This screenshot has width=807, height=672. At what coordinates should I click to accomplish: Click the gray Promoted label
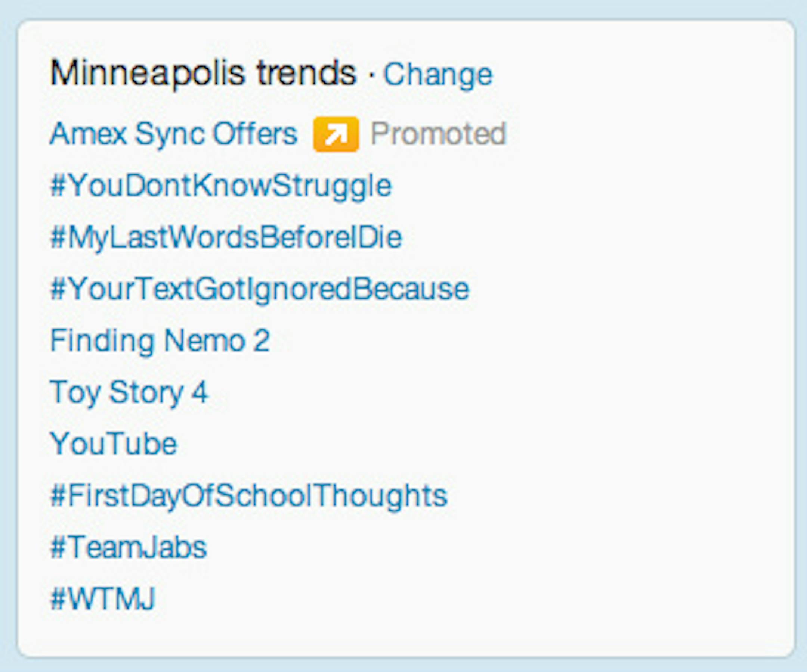[438, 134]
